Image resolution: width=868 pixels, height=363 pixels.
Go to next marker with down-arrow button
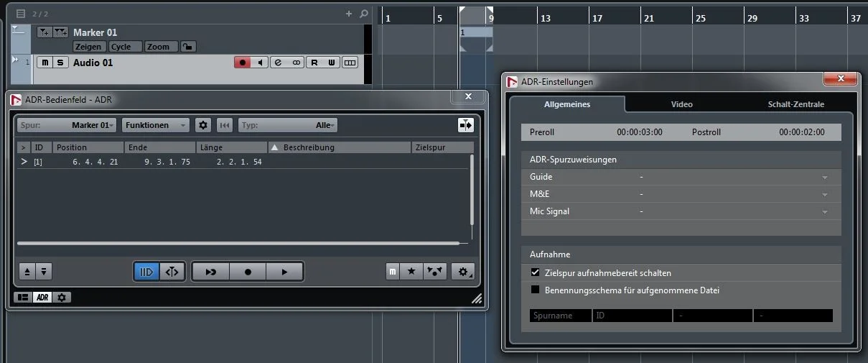point(44,272)
